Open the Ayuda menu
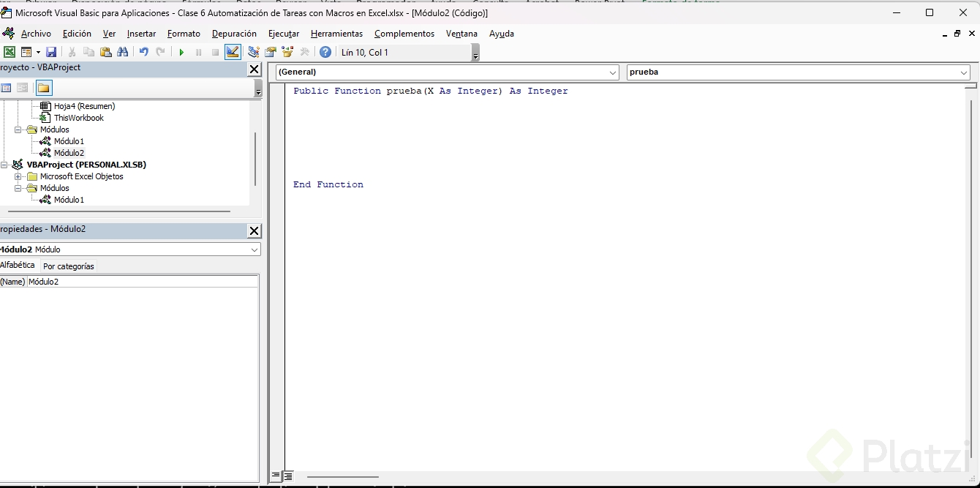980x488 pixels. (x=502, y=34)
